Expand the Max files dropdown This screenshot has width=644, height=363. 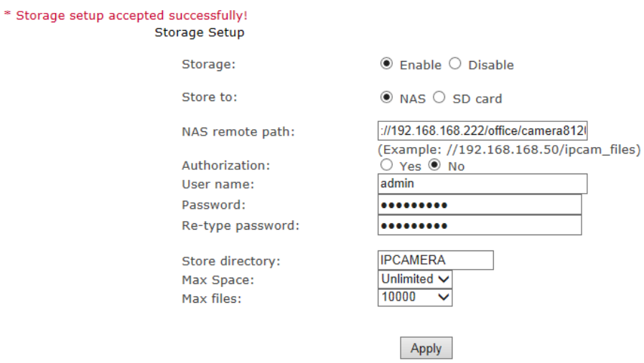[415, 296]
